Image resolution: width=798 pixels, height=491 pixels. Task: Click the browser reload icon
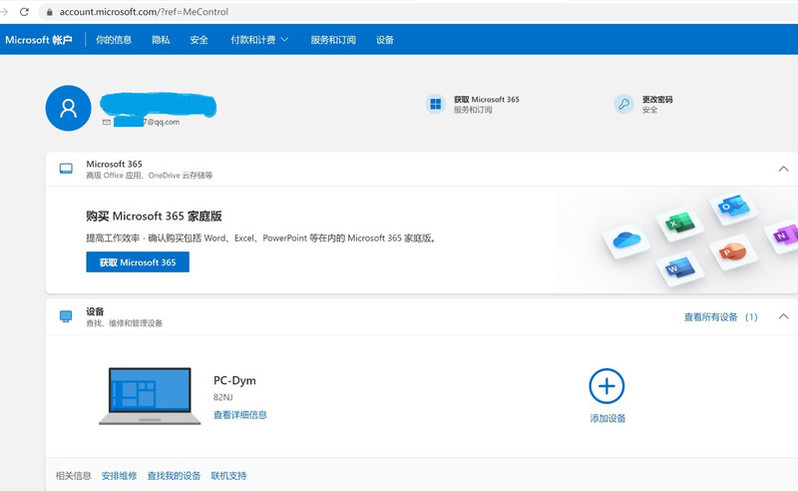pyautogui.click(x=24, y=12)
